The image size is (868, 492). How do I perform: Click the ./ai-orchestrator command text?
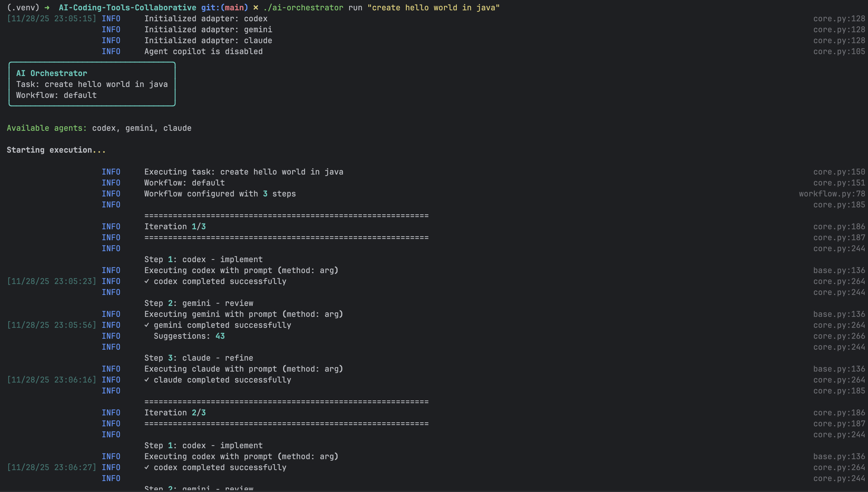(303, 7)
